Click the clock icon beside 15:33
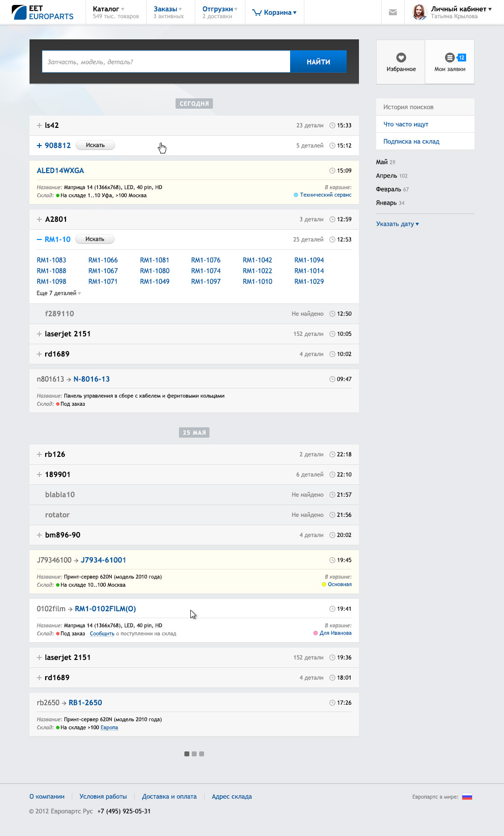This screenshot has width=504, height=836. tap(332, 125)
